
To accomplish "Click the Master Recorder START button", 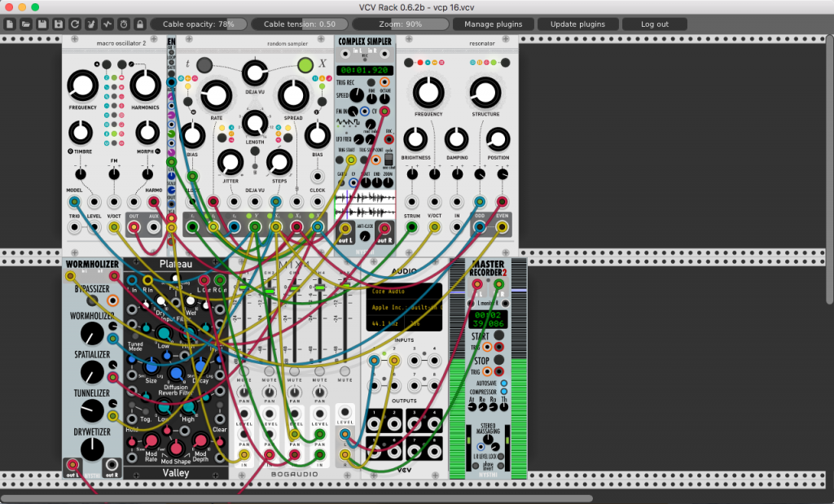I will coord(498,335).
